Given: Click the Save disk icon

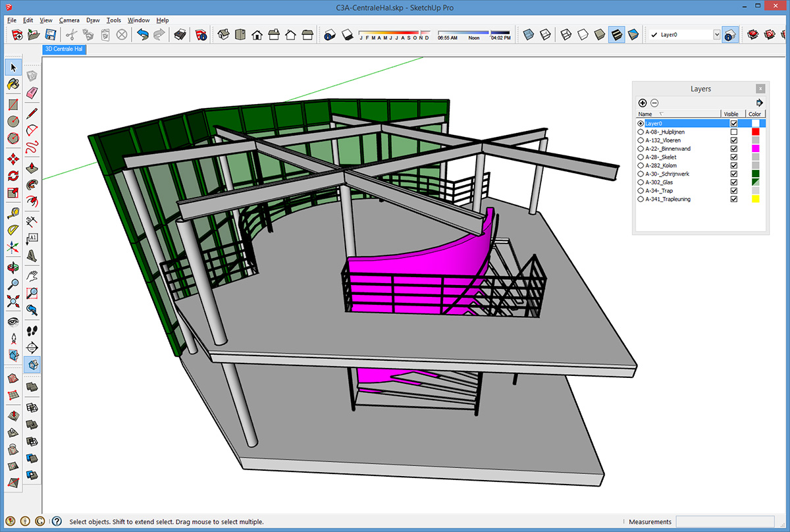Looking at the screenshot, I should tap(50, 34).
